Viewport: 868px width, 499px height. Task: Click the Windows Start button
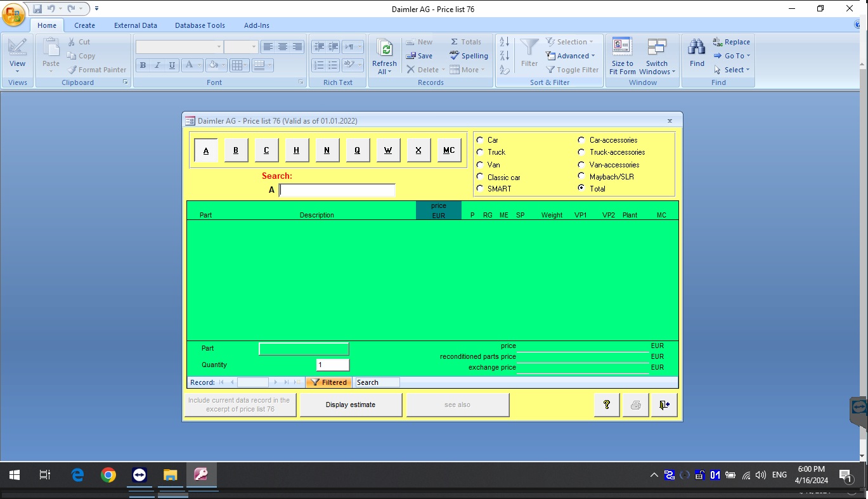click(x=15, y=475)
